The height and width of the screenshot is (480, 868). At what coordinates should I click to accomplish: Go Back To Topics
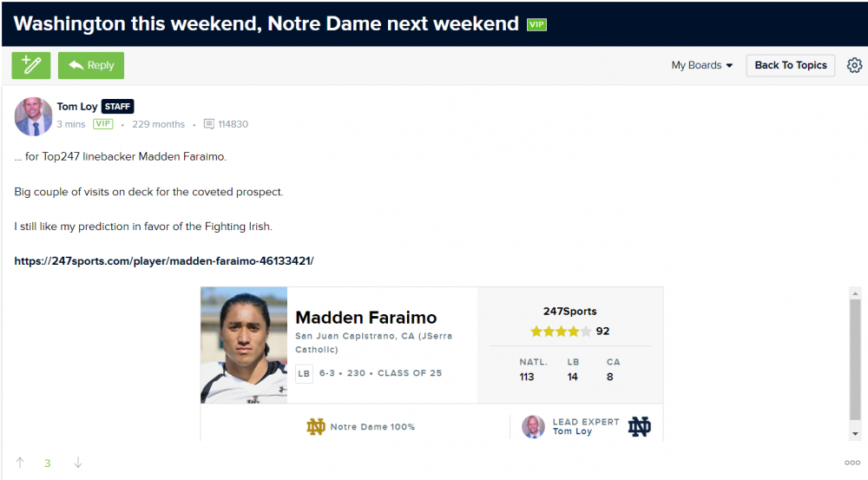(x=791, y=65)
